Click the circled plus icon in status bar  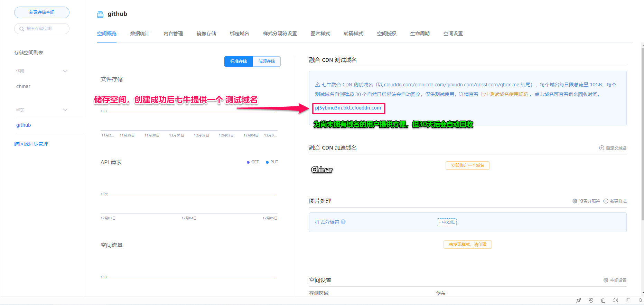[x=591, y=300]
